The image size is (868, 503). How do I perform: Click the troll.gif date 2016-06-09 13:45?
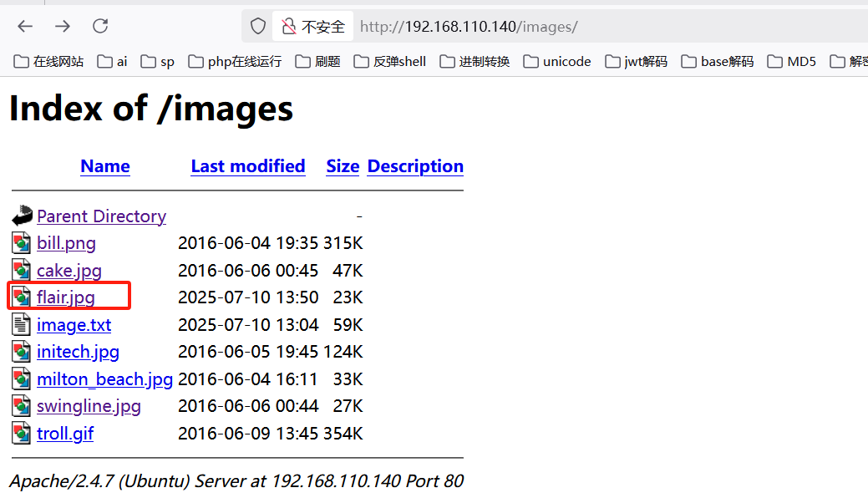(x=248, y=434)
